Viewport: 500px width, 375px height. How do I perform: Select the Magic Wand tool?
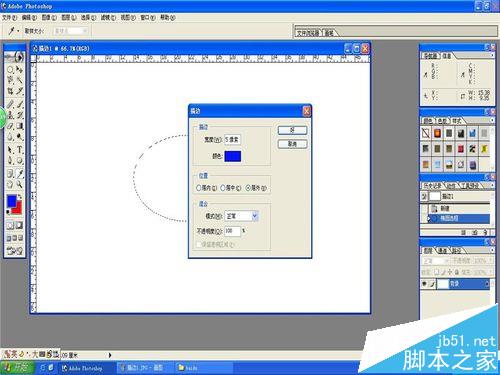20,80
